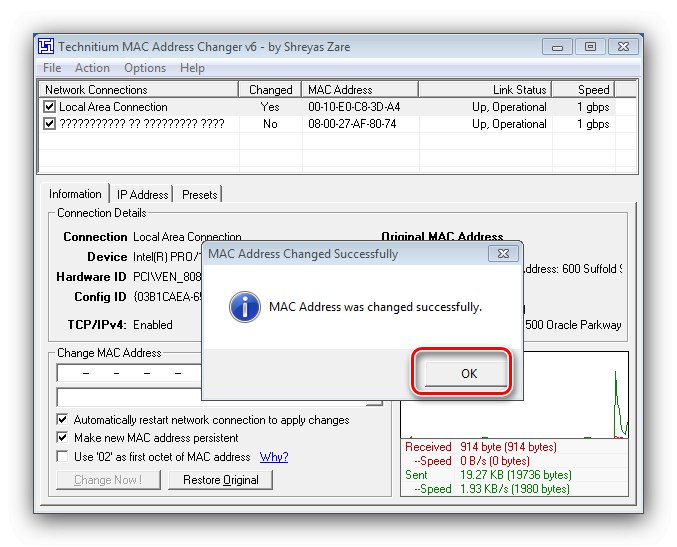Click the Received 914 byte value
This screenshot has height=547, width=677.
508,446
